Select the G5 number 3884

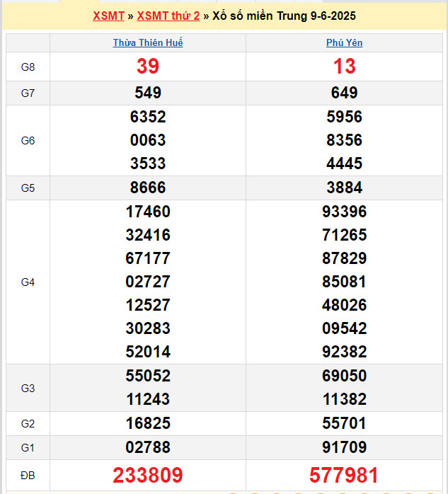point(344,188)
